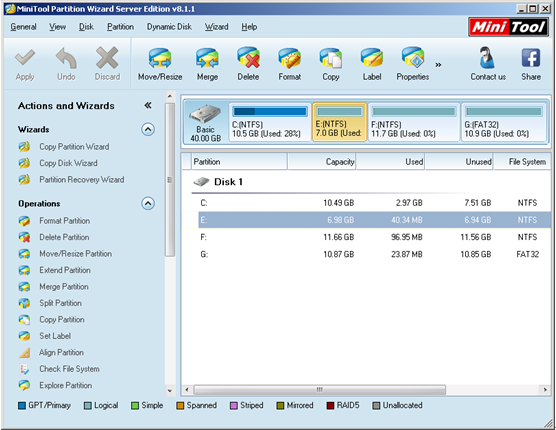Click the Align Partition sidebar icon
This screenshot has height=430, width=556.
coord(24,352)
